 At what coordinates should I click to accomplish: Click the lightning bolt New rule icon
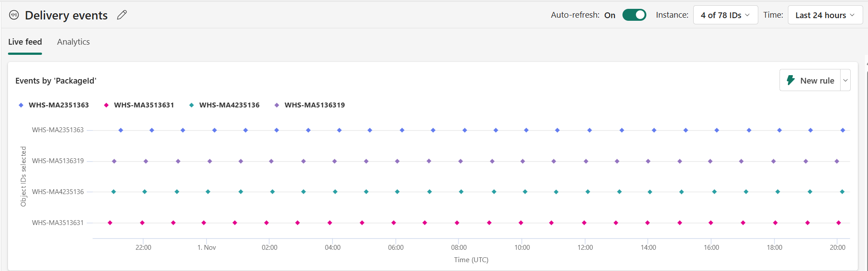pyautogui.click(x=791, y=80)
